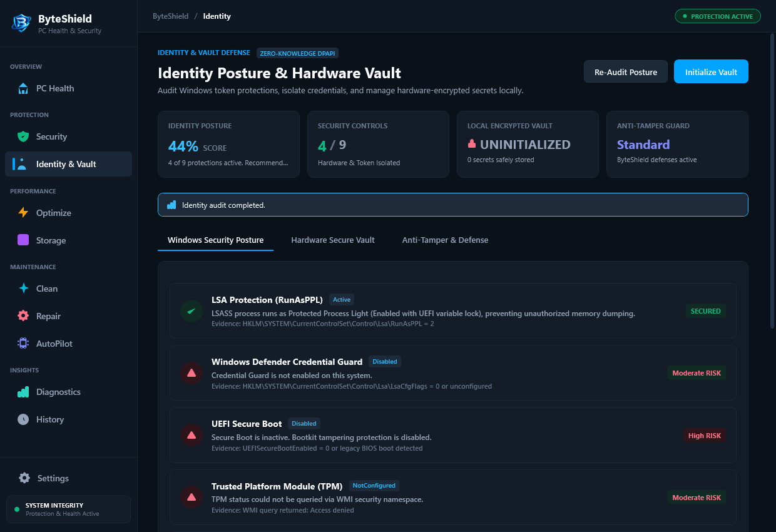776x532 pixels.
Task: Click warning triangle for UEFI Secure Boot
Action: pyautogui.click(x=191, y=435)
